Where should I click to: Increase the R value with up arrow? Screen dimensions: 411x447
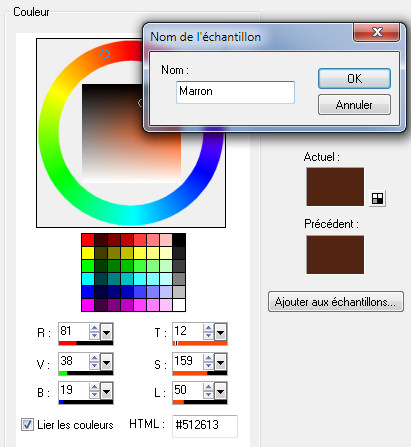pos(94,328)
